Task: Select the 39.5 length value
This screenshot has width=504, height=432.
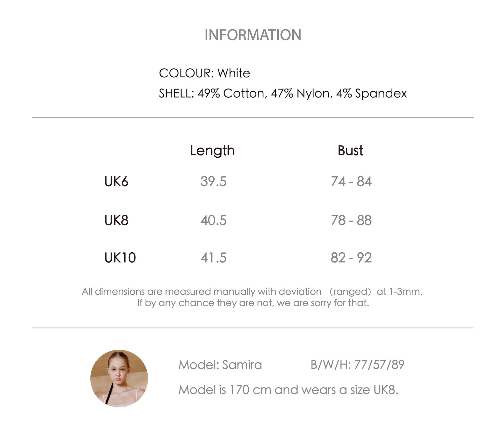Action: (x=213, y=181)
